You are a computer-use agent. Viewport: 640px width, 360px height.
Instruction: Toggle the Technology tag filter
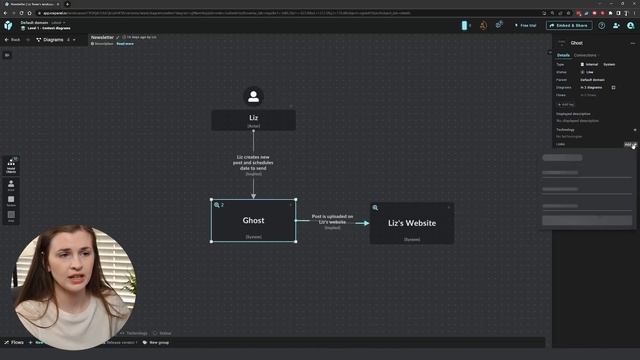pos(134,333)
